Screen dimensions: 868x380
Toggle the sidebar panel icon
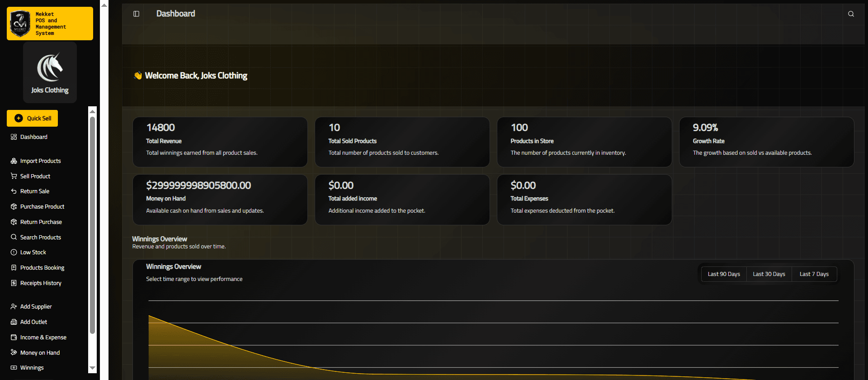coord(136,14)
